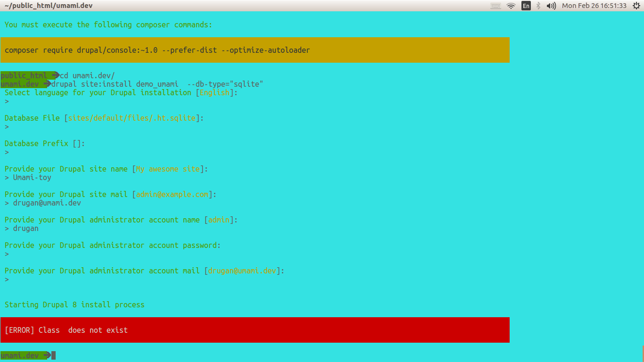Viewport: 644px width, 362px height.
Task: Click the 'Provide your Drupal site name' prompt
Action: (x=106, y=169)
